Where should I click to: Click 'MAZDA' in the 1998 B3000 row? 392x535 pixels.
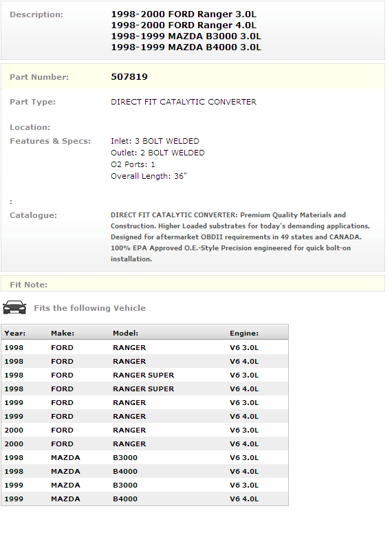[65, 457]
